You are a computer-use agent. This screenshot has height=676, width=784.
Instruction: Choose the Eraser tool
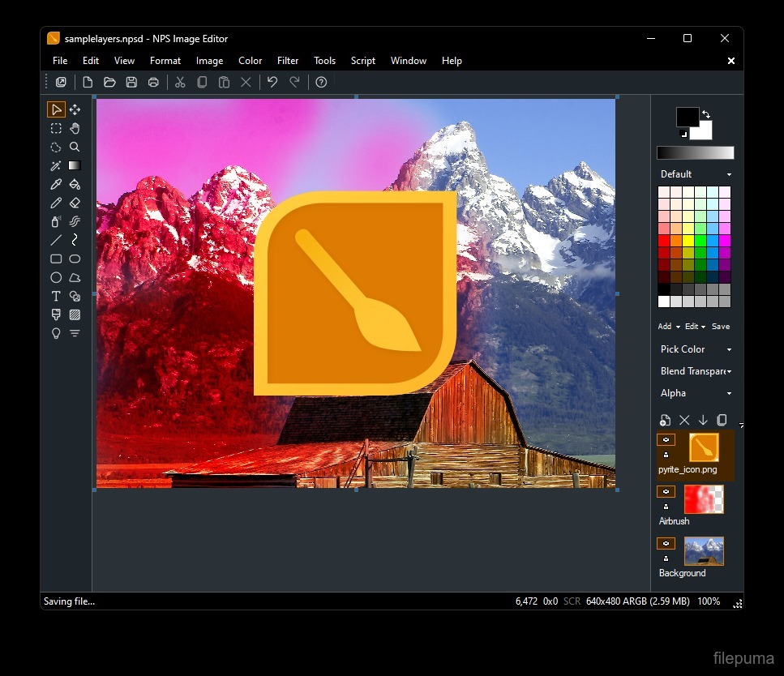[75, 203]
